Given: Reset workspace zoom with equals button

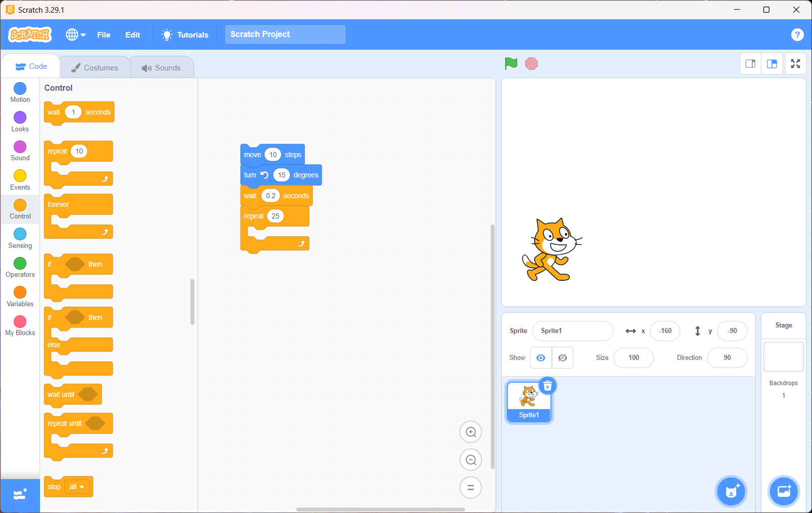Looking at the screenshot, I should [470, 488].
